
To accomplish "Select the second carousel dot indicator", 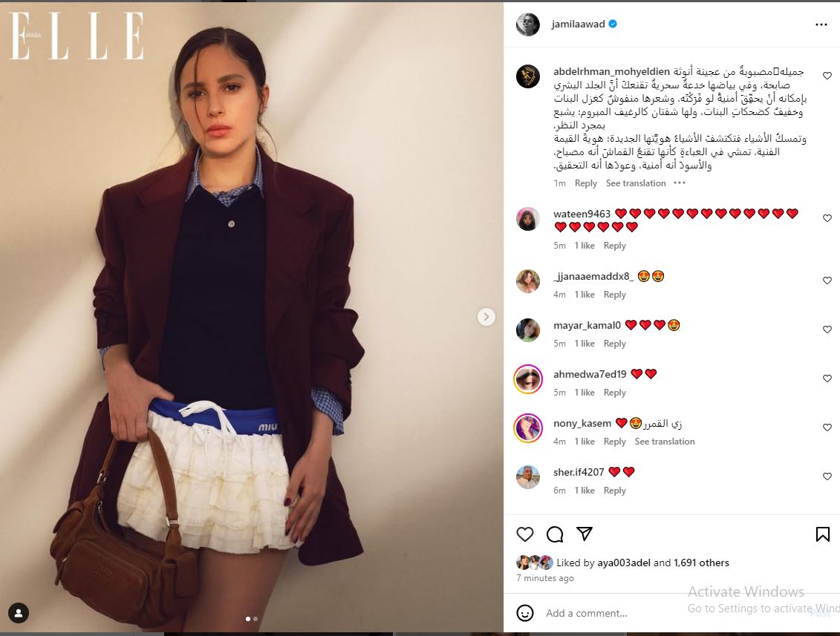I will (x=255, y=619).
